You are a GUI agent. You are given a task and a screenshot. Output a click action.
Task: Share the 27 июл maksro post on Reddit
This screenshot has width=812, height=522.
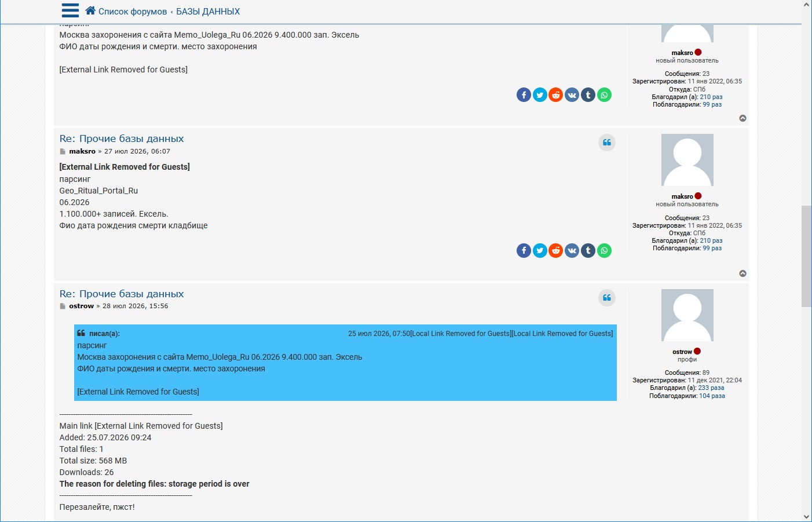[556, 250]
